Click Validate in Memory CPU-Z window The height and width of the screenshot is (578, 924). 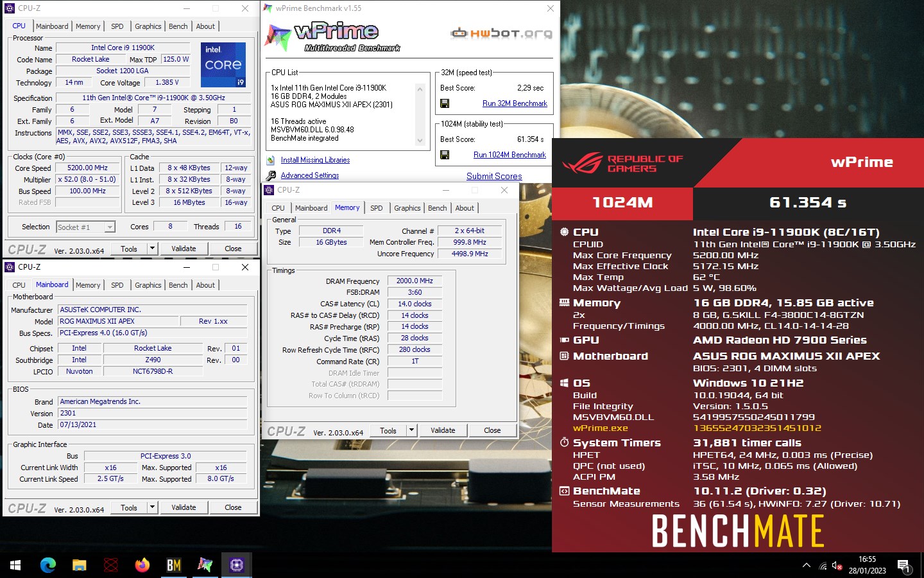pyautogui.click(x=443, y=430)
